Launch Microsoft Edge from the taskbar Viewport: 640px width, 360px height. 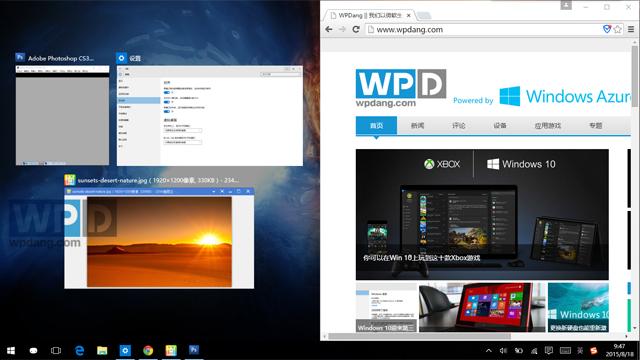80,351
